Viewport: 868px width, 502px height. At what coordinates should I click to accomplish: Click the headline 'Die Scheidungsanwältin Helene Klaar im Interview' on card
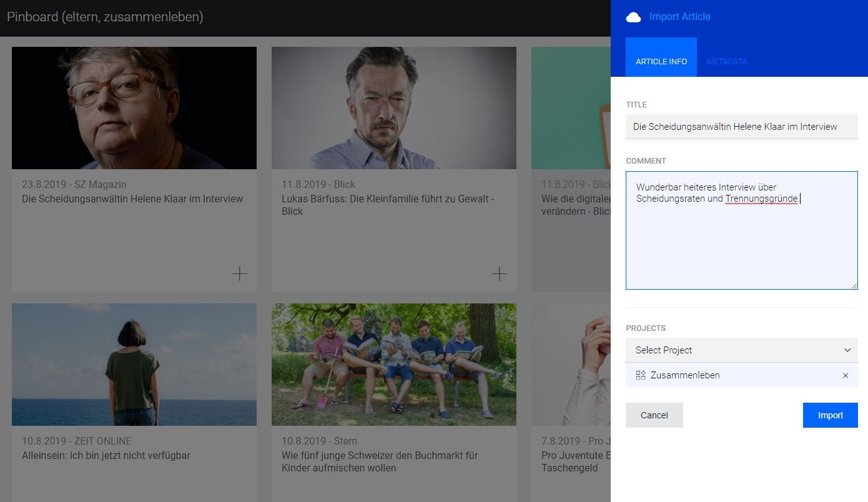pyautogui.click(x=132, y=199)
